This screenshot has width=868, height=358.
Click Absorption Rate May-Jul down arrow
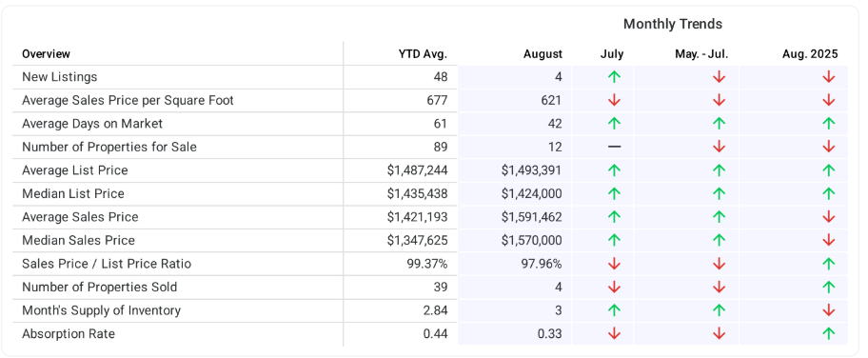[x=719, y=333]
